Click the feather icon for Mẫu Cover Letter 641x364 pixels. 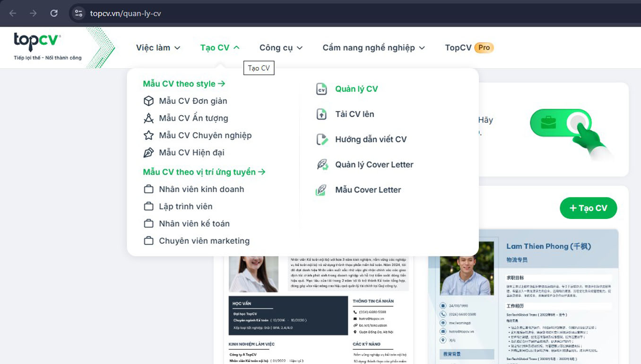pos(321,190)
